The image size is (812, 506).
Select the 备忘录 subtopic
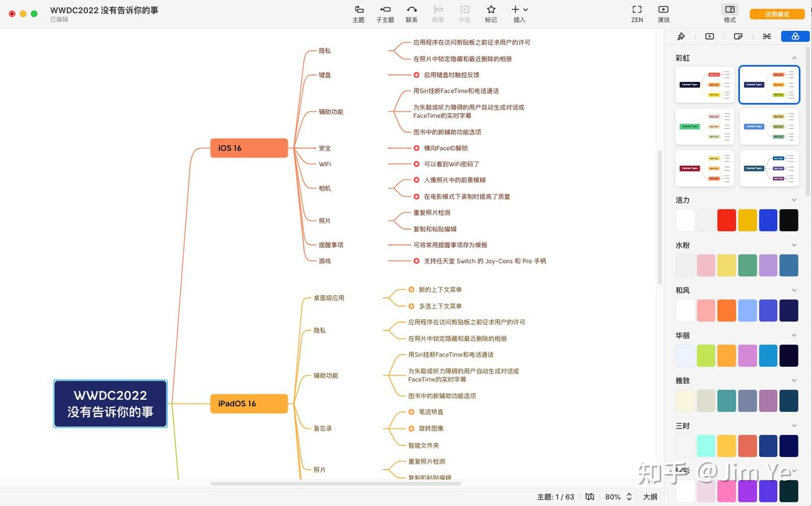(x=323, y=428)
